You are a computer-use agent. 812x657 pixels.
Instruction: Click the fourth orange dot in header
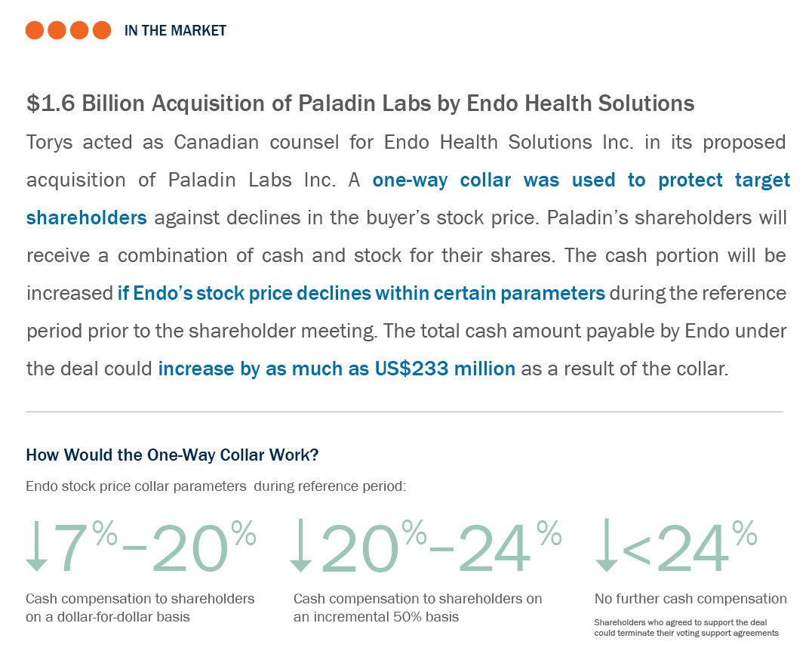coord(102,30)
